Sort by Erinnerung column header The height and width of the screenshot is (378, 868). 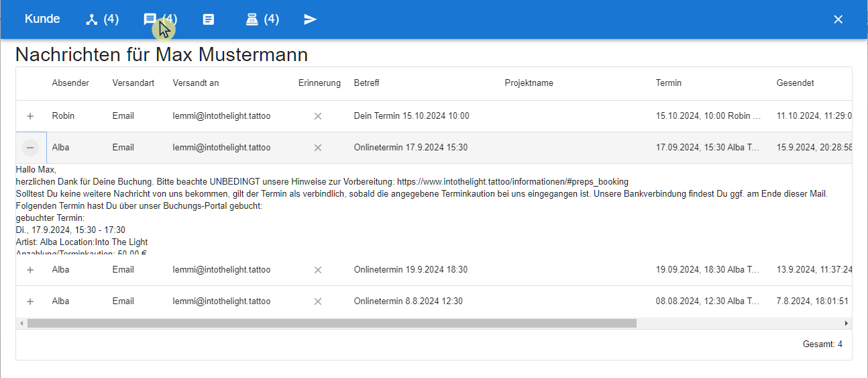tap(319, 83)
